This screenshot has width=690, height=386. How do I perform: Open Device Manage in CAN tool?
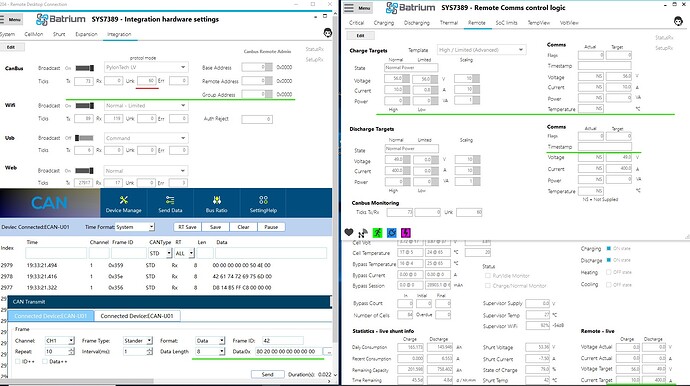[123, 204]
